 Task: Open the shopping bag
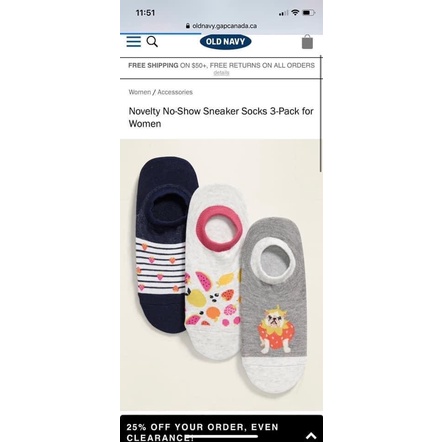pos(307,42)
